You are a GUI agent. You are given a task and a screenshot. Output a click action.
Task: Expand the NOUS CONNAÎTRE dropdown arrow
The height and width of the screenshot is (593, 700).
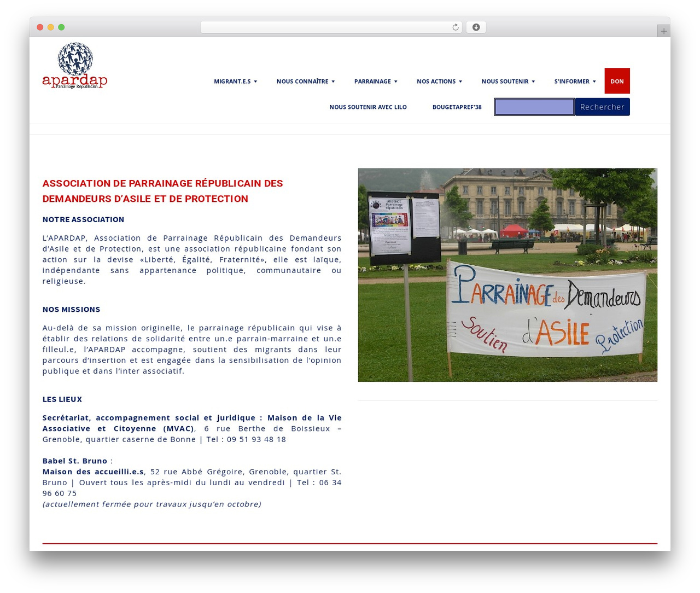point(333,82)
